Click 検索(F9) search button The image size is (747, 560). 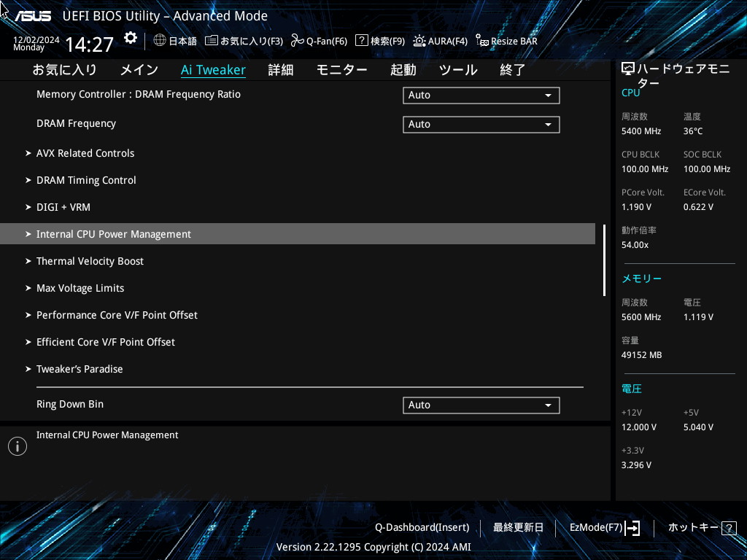tap(387, 42)
